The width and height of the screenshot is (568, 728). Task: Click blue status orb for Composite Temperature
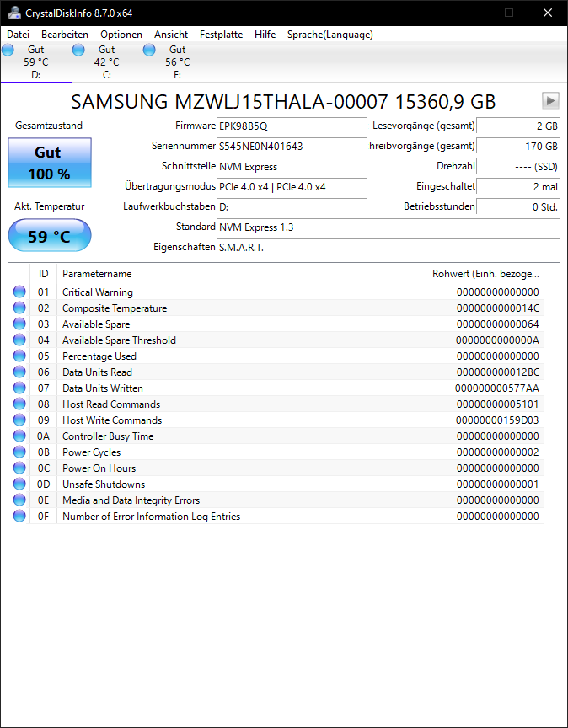point(19,308)
